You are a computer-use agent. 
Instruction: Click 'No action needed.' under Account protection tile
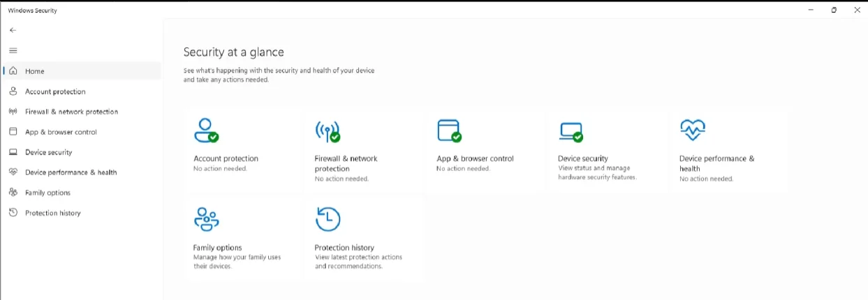point(220,169)
